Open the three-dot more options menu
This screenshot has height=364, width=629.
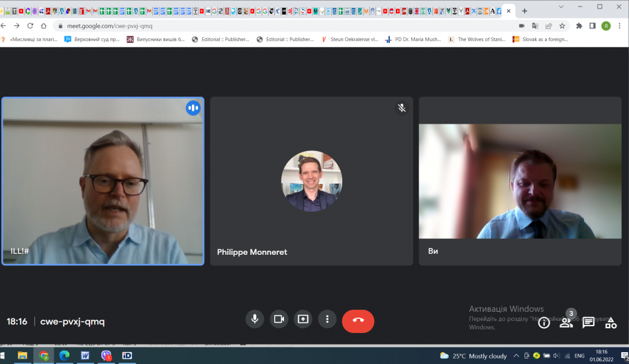click(327, 320)
